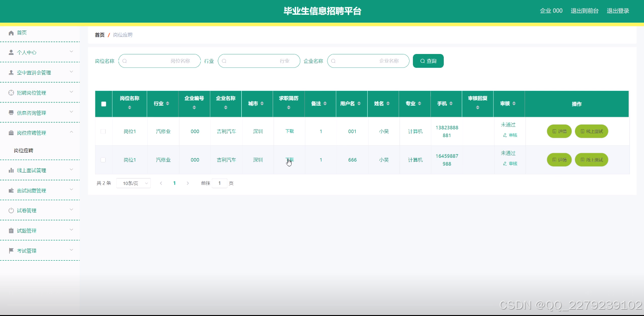644x316 pixels.
Task: Select the 首页 home icon in sidebar
Action: [12, 32]
